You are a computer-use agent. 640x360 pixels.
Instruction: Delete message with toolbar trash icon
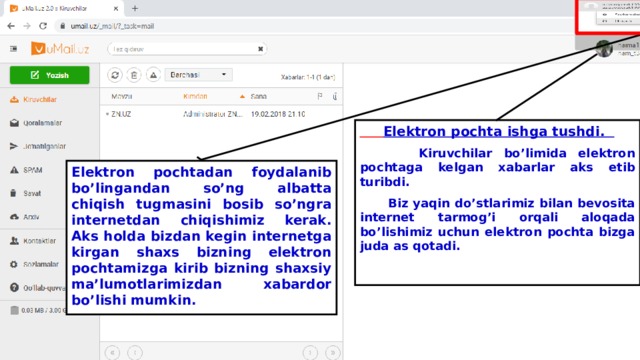click(x=134, y=75)
